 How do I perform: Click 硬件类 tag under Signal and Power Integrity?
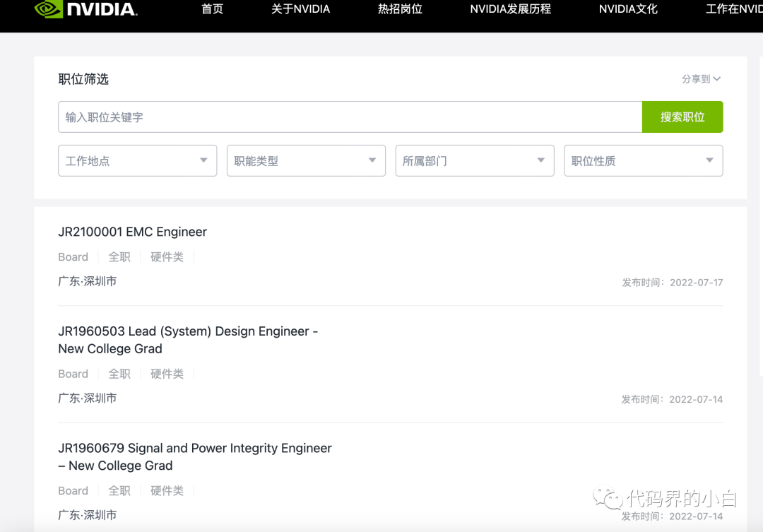click(167, 490)
